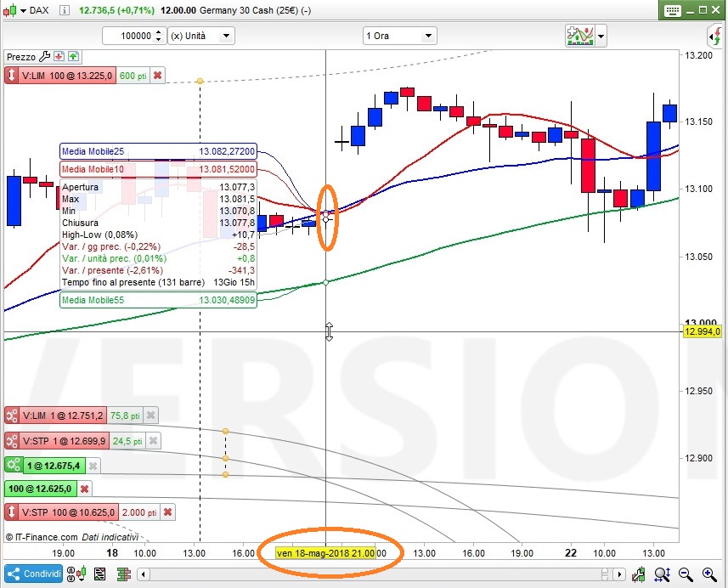This screenshot has height=588, width=728.
Task: Click the orange handle on 13.225,0 limit line
Action: pos(200,82)
